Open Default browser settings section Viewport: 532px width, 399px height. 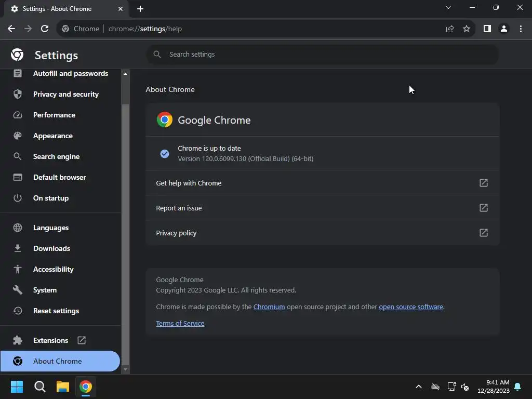60,177
